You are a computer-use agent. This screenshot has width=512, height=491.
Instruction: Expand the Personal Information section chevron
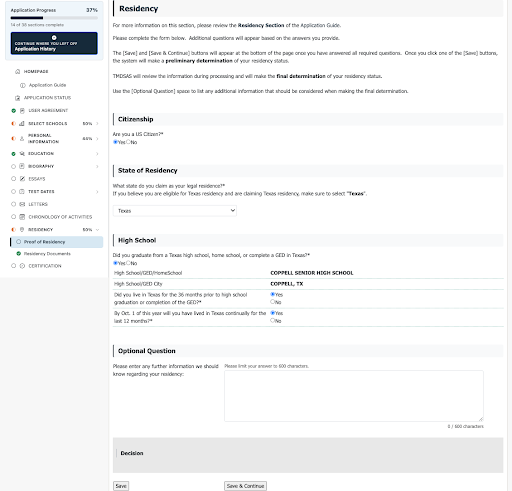pos(97,139)
